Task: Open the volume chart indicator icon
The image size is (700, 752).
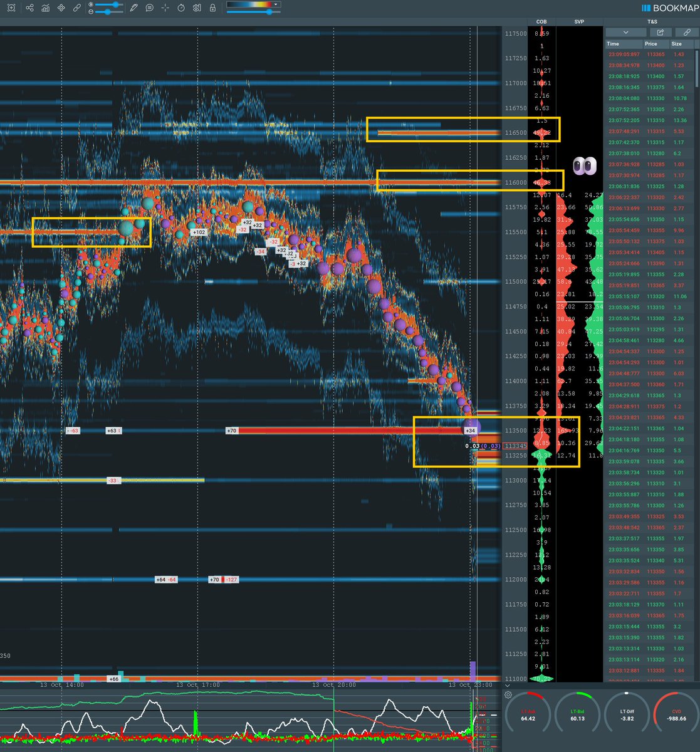Action: coord(45,7)
